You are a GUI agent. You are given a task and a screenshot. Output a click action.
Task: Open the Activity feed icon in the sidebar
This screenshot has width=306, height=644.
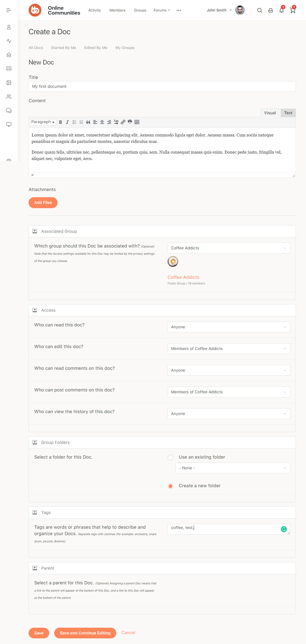tap(9, 41)
